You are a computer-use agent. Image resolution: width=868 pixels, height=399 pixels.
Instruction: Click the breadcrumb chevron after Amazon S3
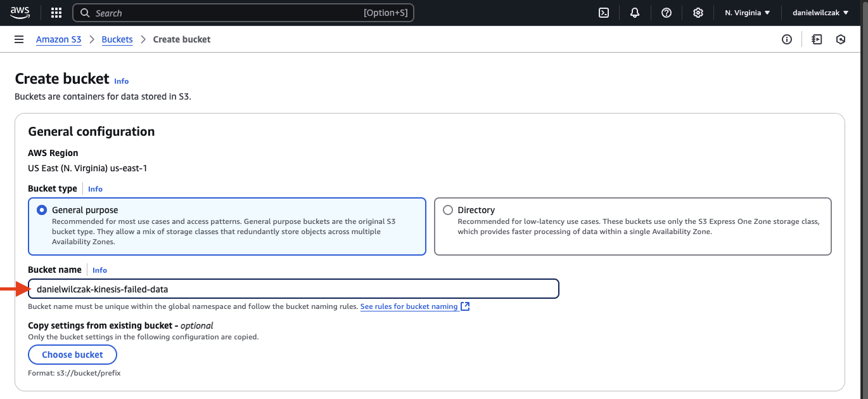[92, 39]
